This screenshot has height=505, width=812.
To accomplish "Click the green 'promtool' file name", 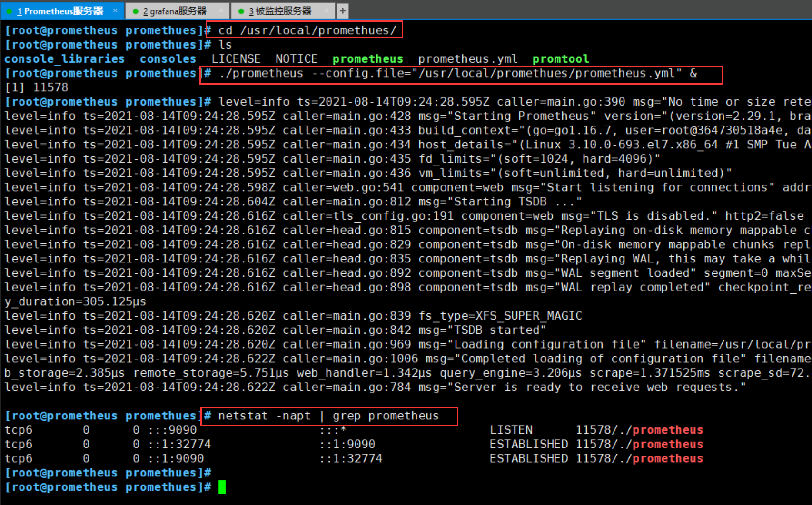I will (x=561, y=59).
